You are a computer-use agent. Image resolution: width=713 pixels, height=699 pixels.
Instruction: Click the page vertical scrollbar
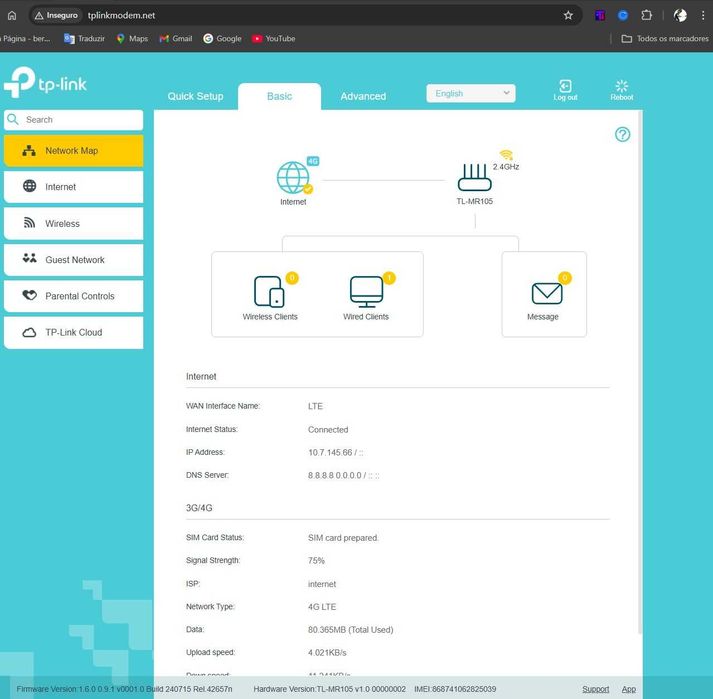click(x=640, y=373)
